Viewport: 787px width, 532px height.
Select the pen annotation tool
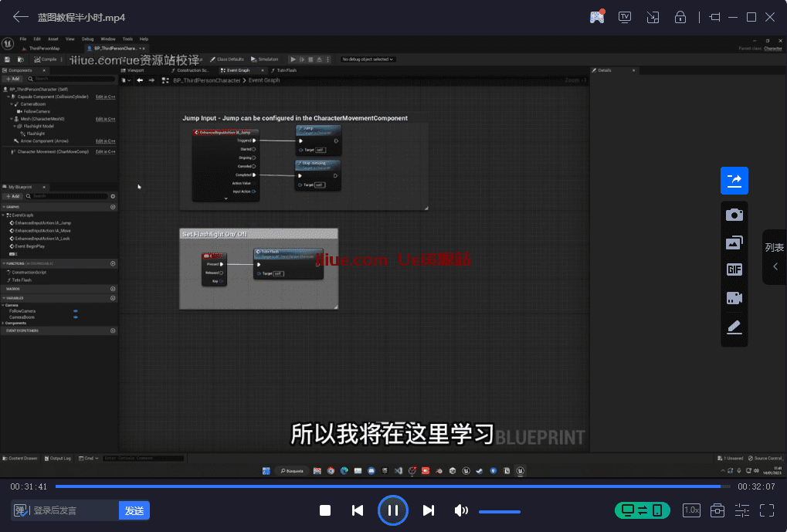[x=734, y=327]
